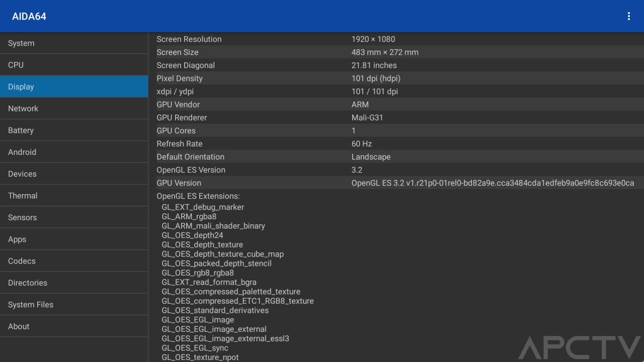Click the 60 Hz refresh rate value
Image resolution: width=644 pixels, height=362 pixels.
(x=362, y=144)
